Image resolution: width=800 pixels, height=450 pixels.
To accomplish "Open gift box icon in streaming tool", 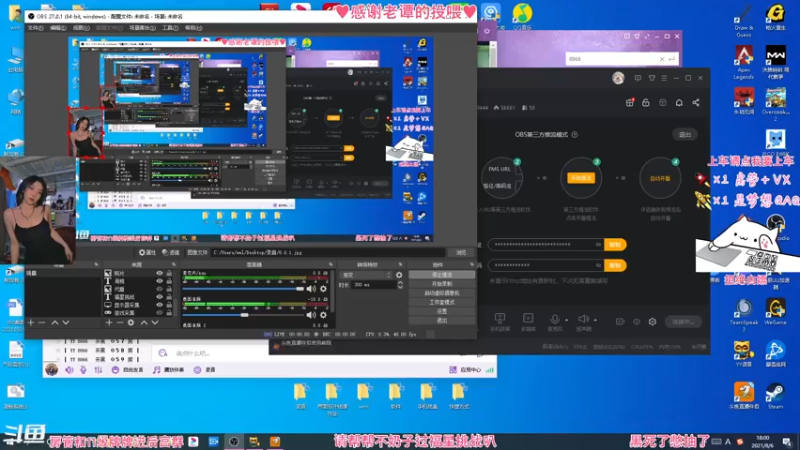I will tap(630, 103).
